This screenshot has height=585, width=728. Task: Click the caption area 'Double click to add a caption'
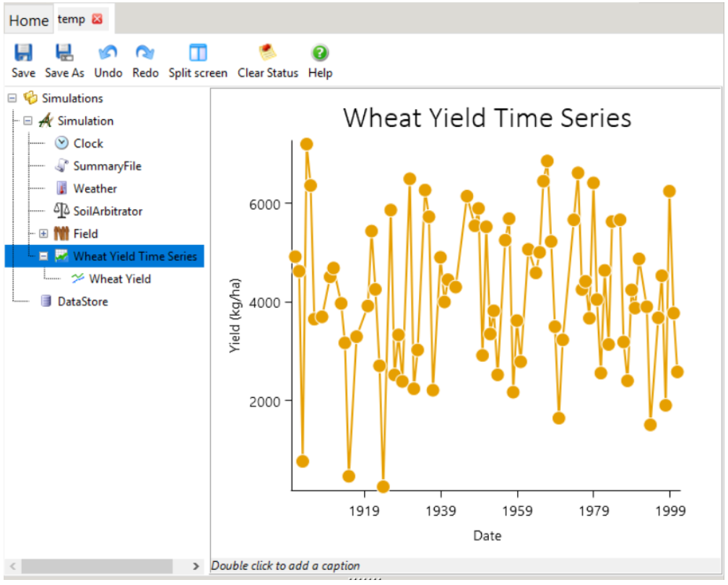(x=285, y=566)
